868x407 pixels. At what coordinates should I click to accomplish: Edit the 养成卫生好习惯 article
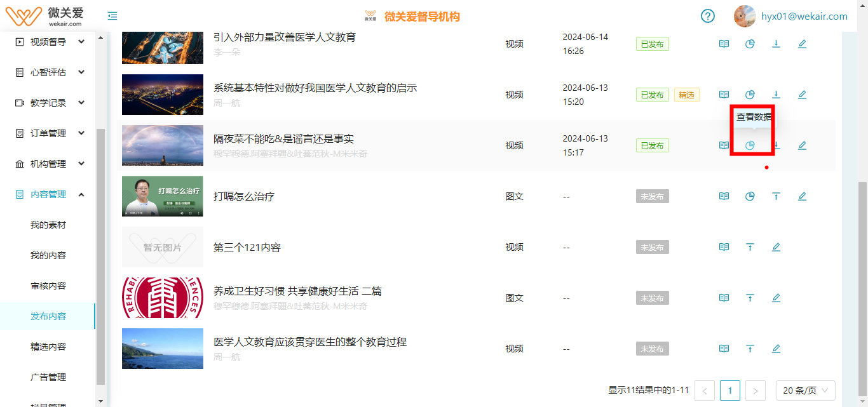[x=776, y=298]
